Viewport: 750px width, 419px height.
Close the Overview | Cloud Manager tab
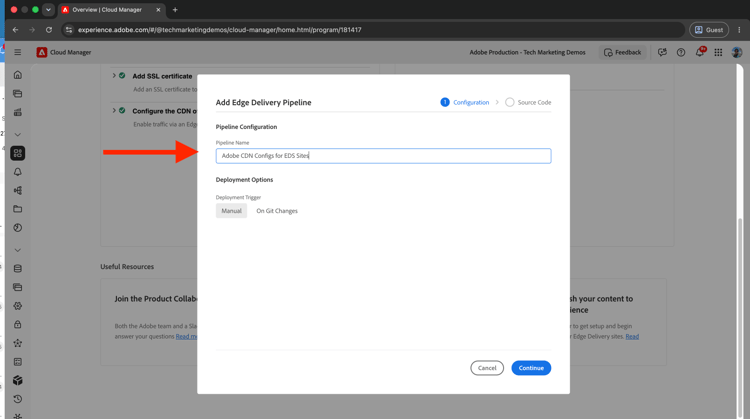click(x=158, y=10)
